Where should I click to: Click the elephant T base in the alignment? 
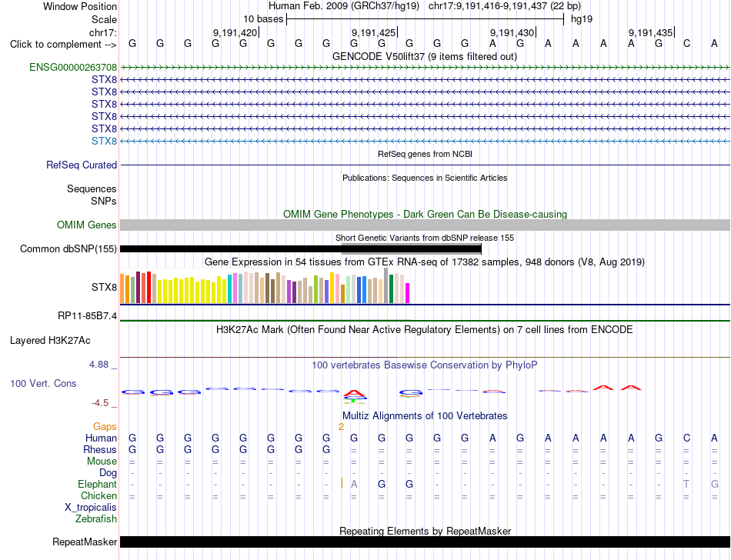[686, 485]
